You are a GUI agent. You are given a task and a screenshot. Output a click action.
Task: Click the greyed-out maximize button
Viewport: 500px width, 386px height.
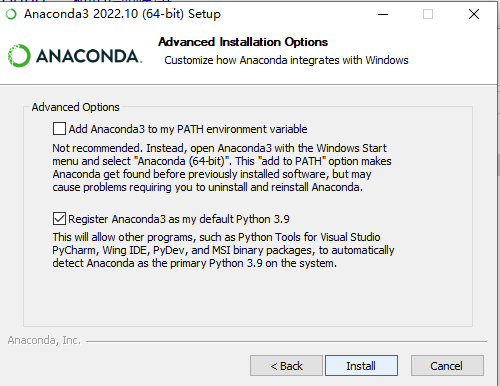428,14
